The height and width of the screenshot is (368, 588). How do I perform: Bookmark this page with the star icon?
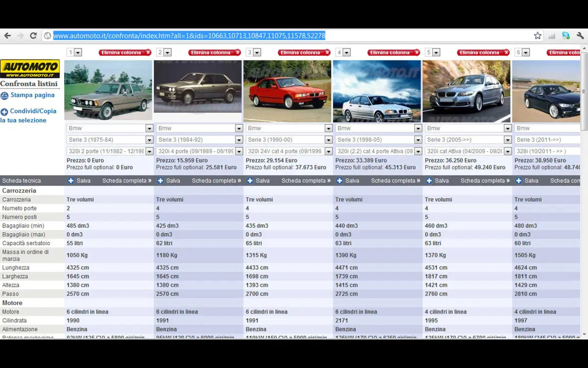538,36
